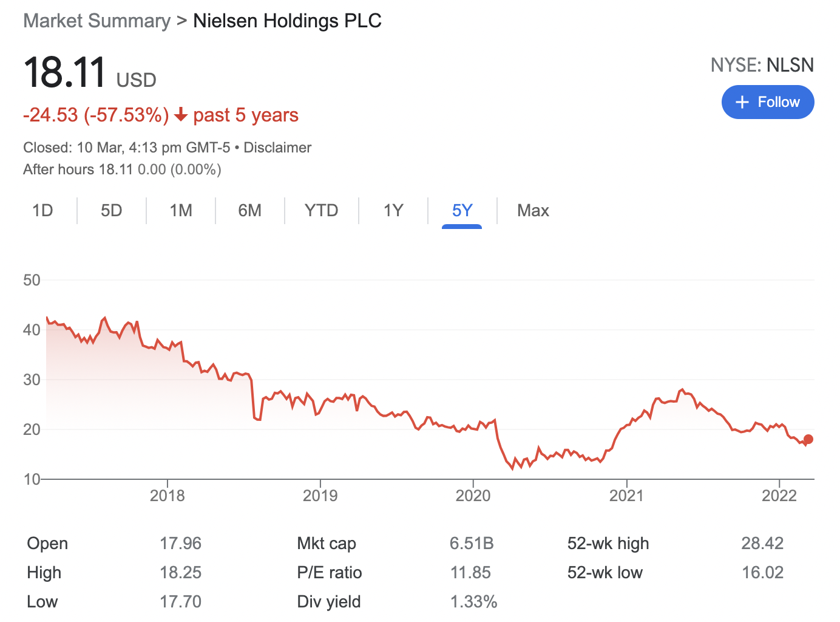Image resolution: width=840 pixels, height=622 pixels.
Task: Click the Follow button
Action: [x=767, y=102]
